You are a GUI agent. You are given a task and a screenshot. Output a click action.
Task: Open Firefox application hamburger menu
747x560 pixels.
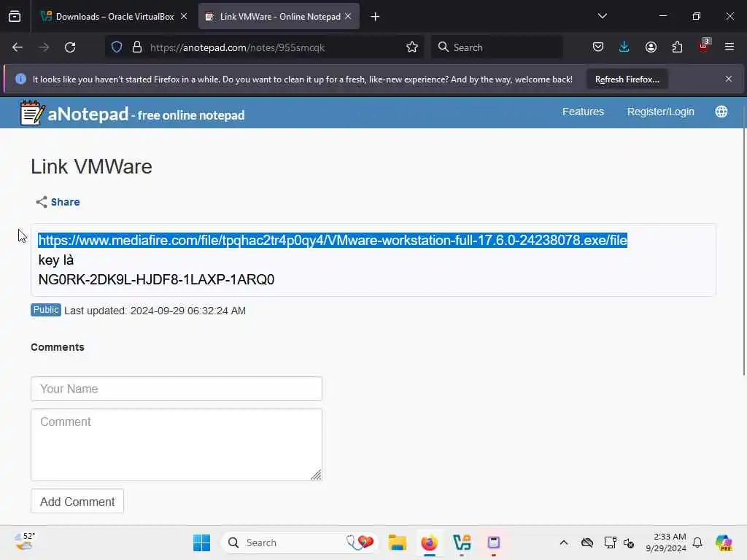(x=729, y=47)
